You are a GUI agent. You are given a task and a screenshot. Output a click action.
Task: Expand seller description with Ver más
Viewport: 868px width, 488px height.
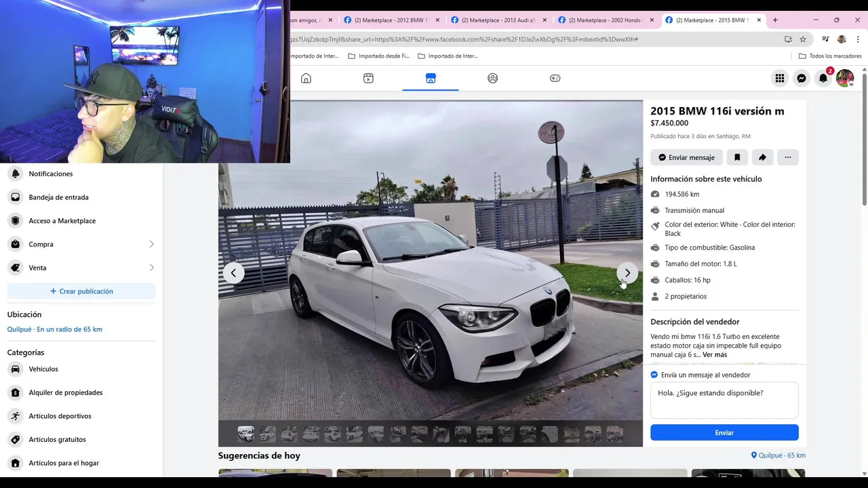(715, 354)
